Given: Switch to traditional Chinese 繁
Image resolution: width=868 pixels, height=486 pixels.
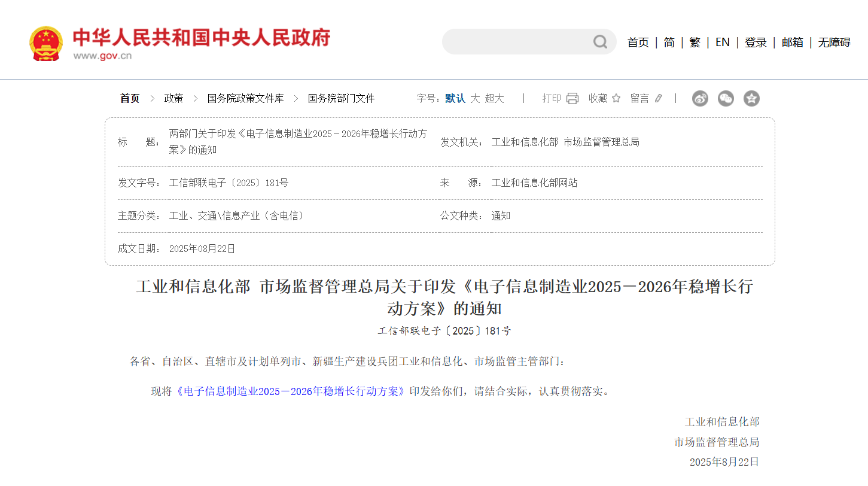Looking at the screenshot, I should 695,42.
